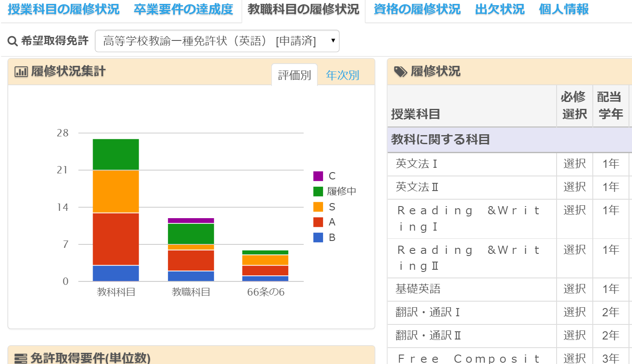Click the green segment of 教職科目 bar
632x364 pixels.
coord(191,234)
